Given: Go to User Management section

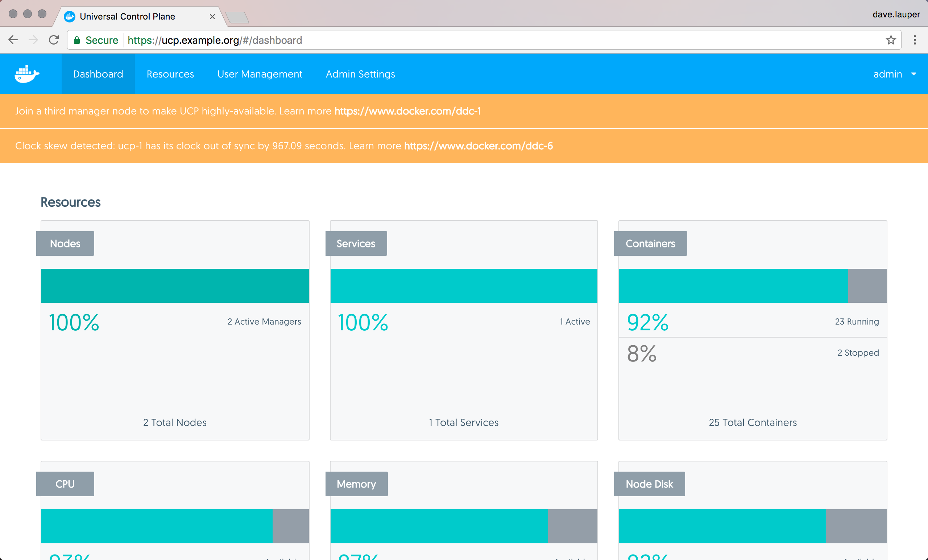Looking at the screenshot, I should click(x=260, y=74).
